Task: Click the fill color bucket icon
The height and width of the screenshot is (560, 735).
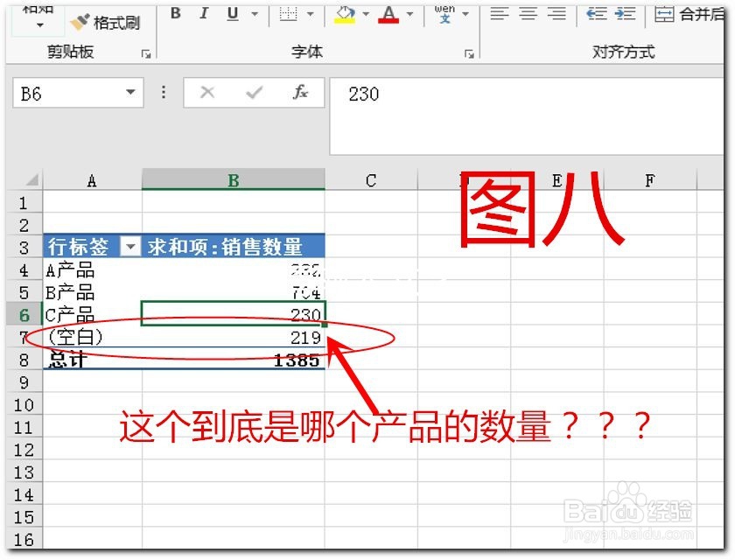Action: point(346,15)
